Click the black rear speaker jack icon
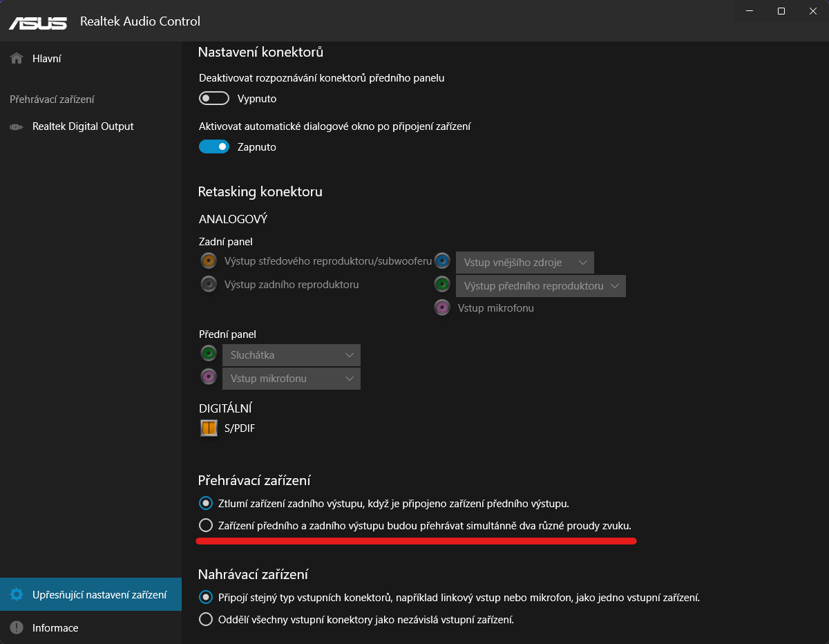 [x=209, y=284]
